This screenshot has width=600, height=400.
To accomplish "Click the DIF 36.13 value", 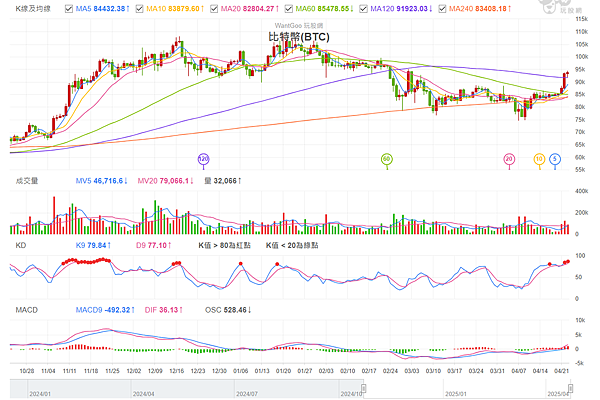I will pyautogui.click(x=163, y=310).
